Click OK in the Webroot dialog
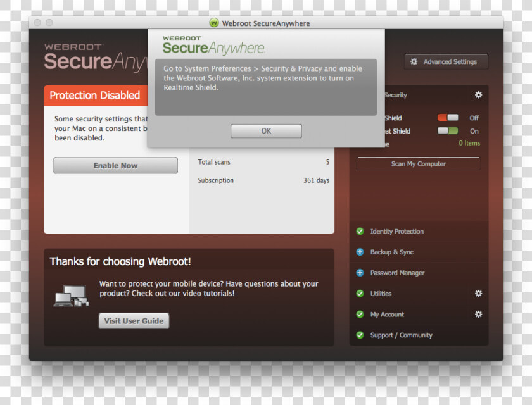Viewport: 532px width, 405px height. pyautogui.click(x=266, y=131)
